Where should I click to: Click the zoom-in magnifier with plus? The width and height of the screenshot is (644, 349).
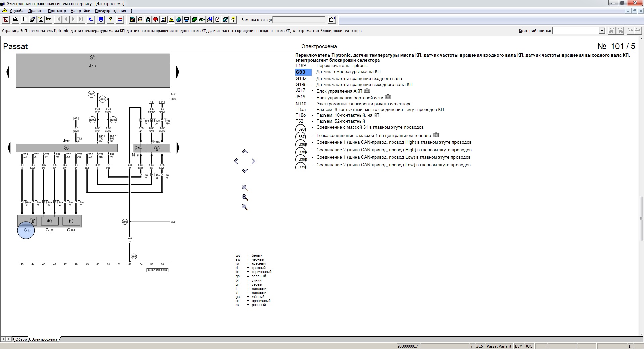point(245,197)
